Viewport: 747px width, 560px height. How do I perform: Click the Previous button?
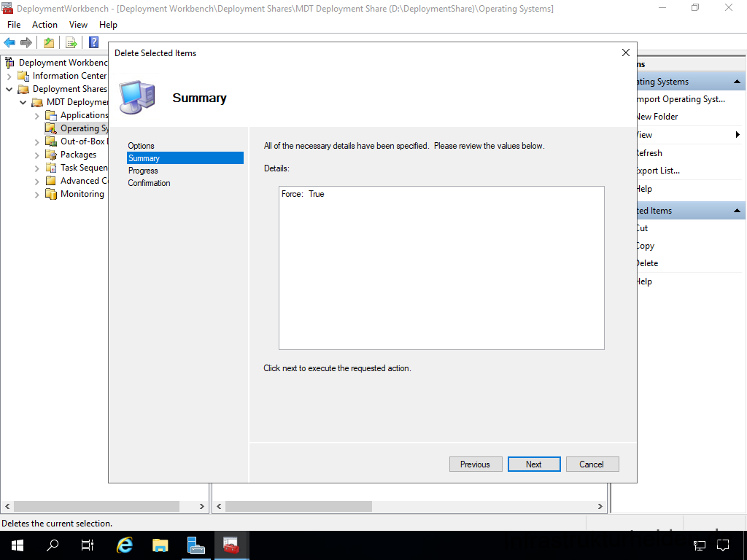(476, 464)
